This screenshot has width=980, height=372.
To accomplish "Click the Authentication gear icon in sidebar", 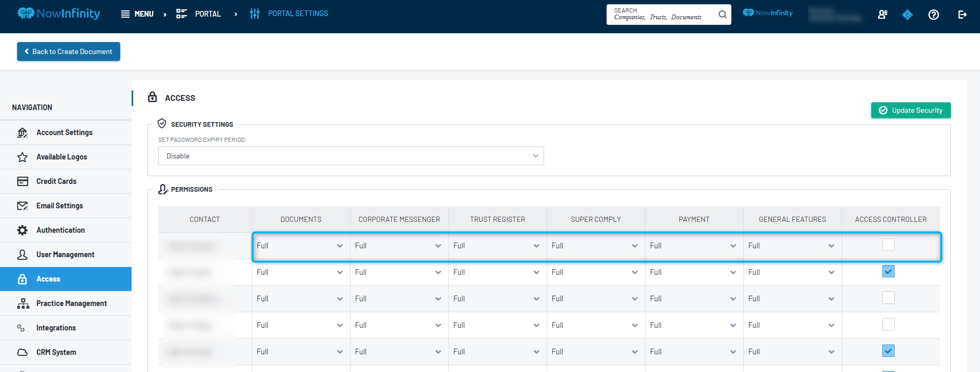I will pyautogui.click(x=22, y=230).
